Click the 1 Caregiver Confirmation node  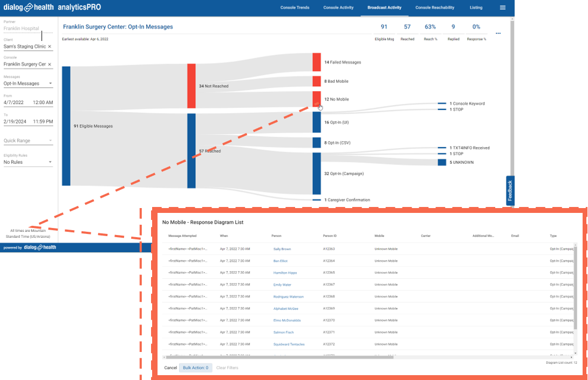click(x=317, y=200)
